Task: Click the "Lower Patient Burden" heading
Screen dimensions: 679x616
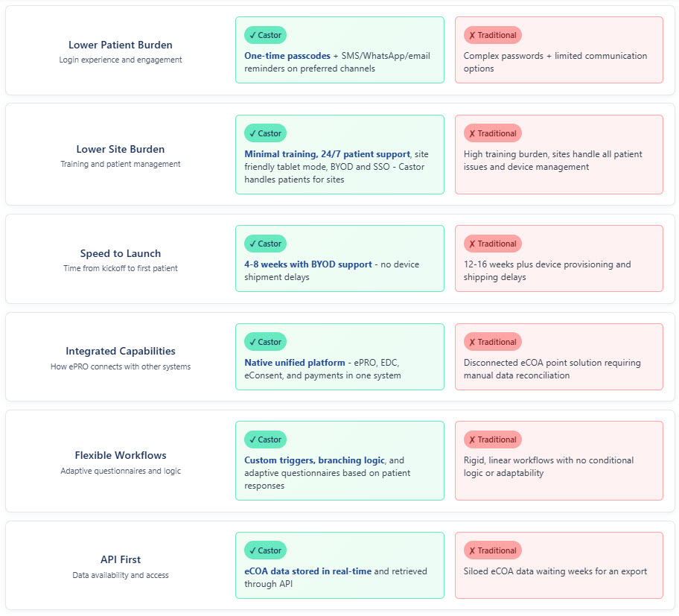Action: pos(121,45)
